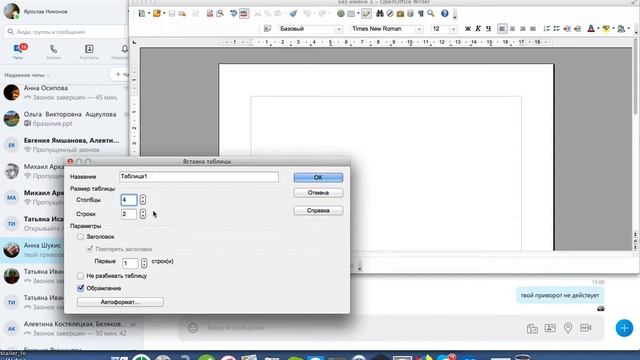Open the font size 12 dropdown
Screen dimensions: 640x360
pyautogui.click(x=453, y=29)
